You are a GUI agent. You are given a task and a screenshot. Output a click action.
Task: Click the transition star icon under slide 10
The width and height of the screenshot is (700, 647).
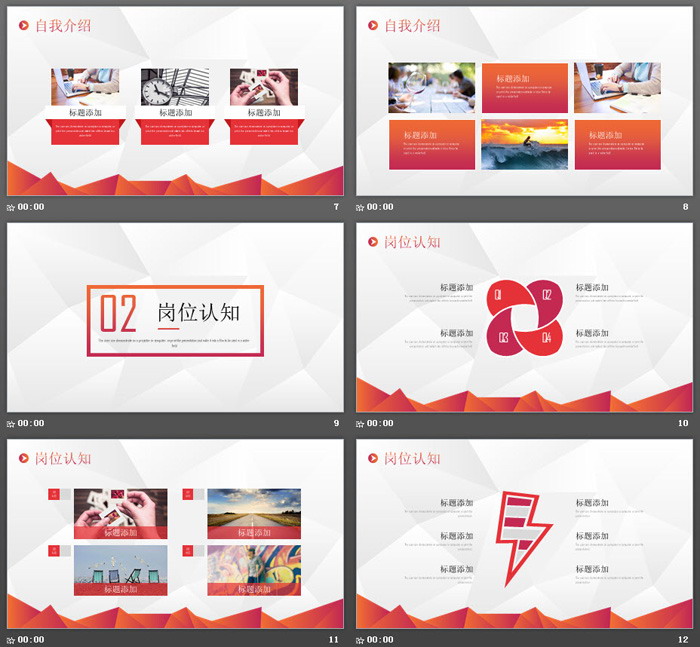point(361,423)
